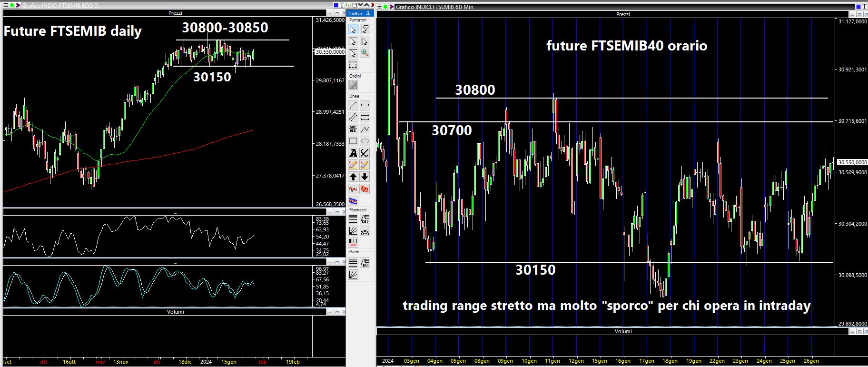
Task: Select the blue regression channel tool
Action: [x=353, y=201]
